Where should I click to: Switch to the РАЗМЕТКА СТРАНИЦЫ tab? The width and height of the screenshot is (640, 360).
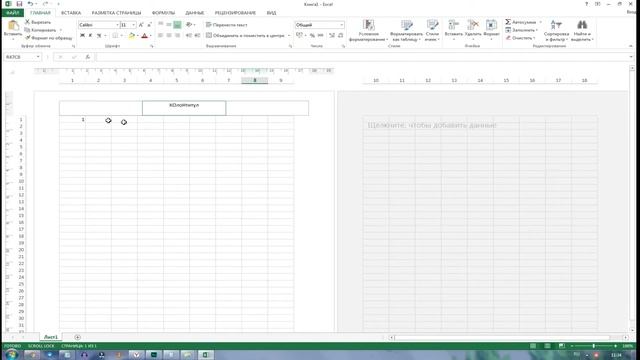coord(116,13)
